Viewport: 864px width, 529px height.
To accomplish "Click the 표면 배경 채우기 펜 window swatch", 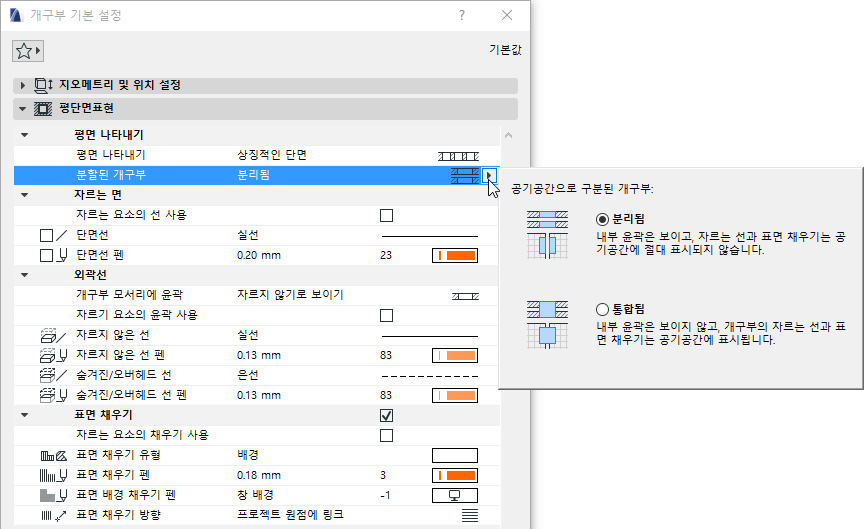I will (455, 495).
